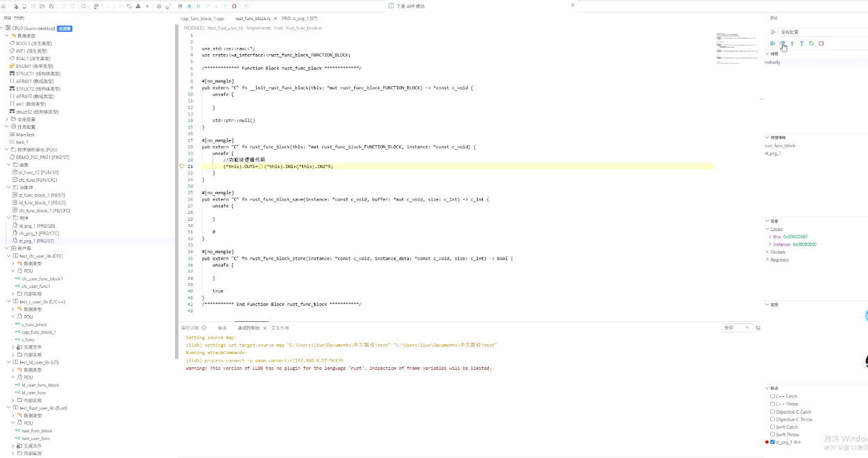Image resolution: width=868 pixels, height=458 pixels.
Task: Click test_Rust_user_lib breadcrumb segment
Action: click(226, 28)
